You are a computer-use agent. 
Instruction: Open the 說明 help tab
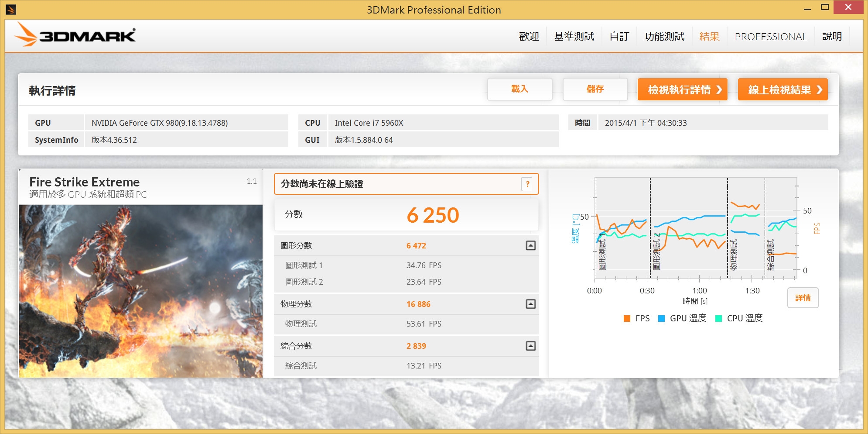[x=832, y=36]
